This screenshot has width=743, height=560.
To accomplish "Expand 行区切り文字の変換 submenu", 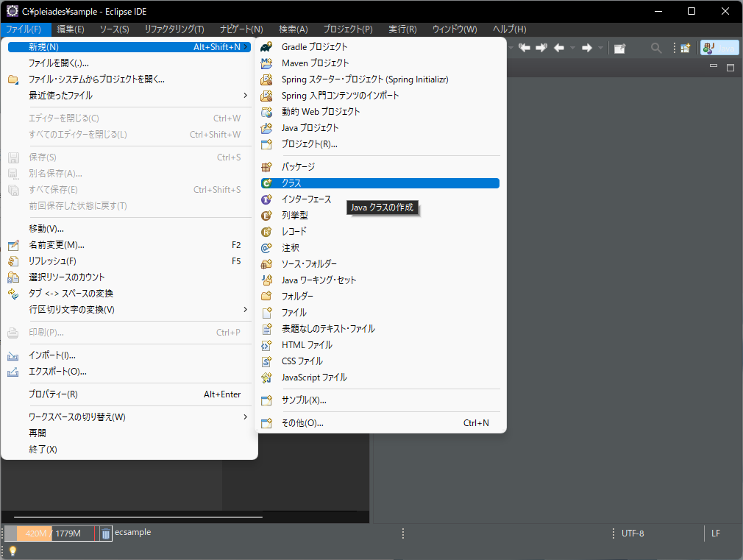I will click(129, 310).
